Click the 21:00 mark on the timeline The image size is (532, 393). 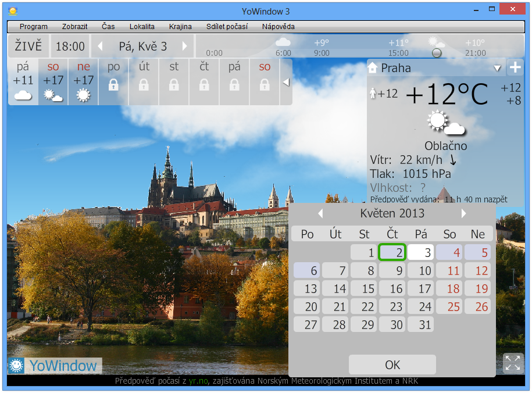(x=476, y=53)
